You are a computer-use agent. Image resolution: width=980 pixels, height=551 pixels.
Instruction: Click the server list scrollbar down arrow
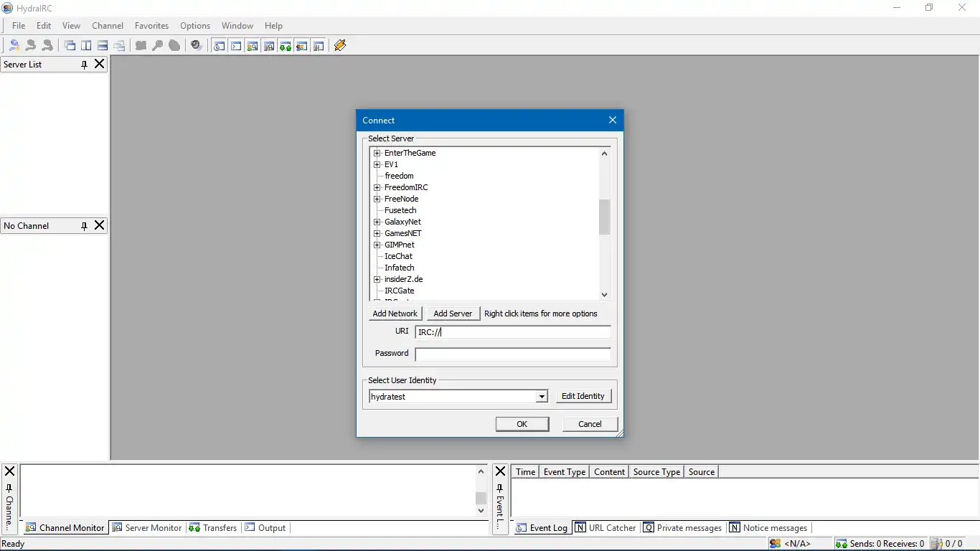point(604,294)
